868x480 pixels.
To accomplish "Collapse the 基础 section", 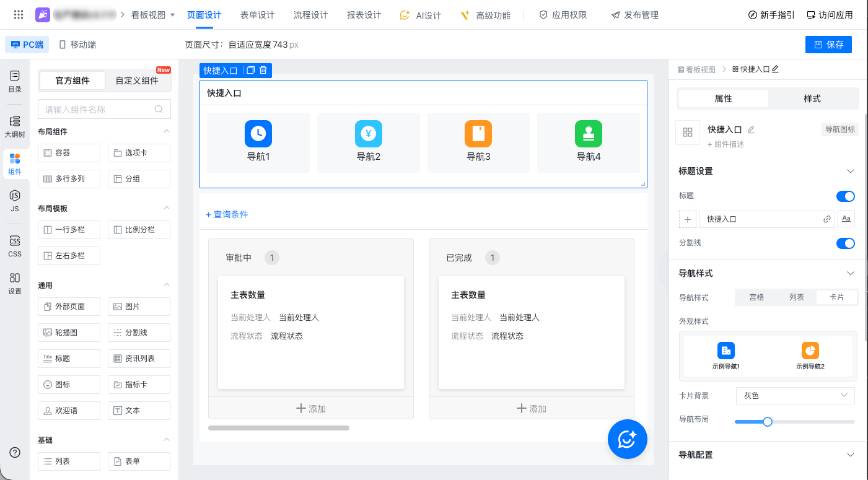I will [x=166, y=440].
